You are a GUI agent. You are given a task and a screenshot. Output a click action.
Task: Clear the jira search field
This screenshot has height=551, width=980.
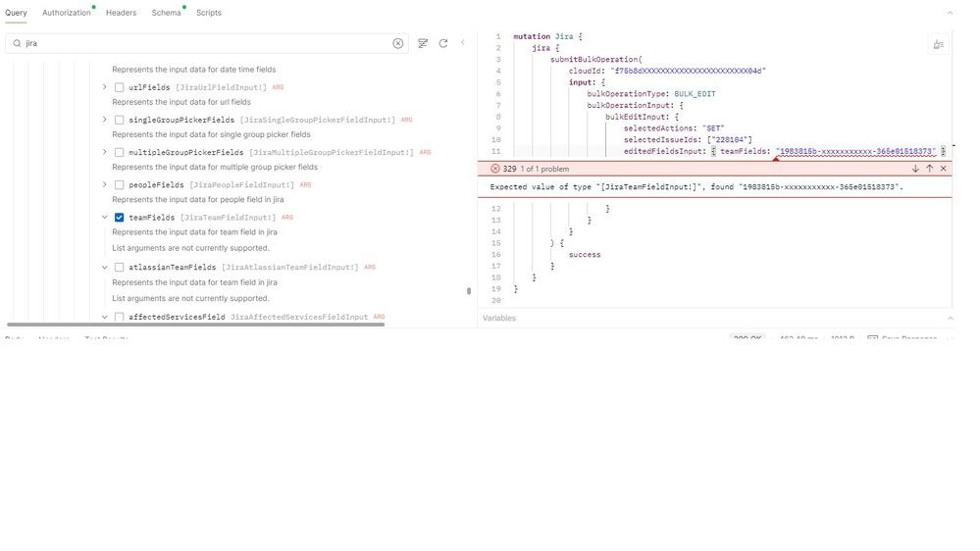click(398, 43)
